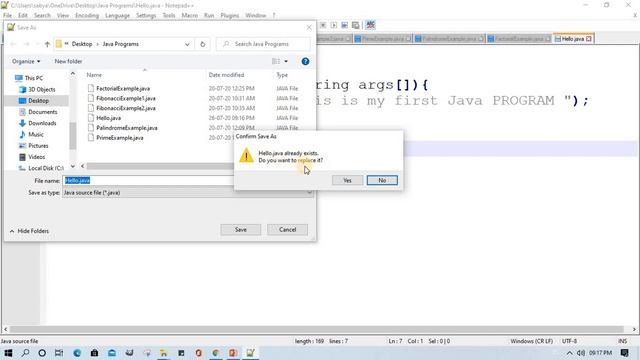Click the taskbar search magnifier icon
The width and height of the screenshot is (640, 360).
tap(25, 353)
